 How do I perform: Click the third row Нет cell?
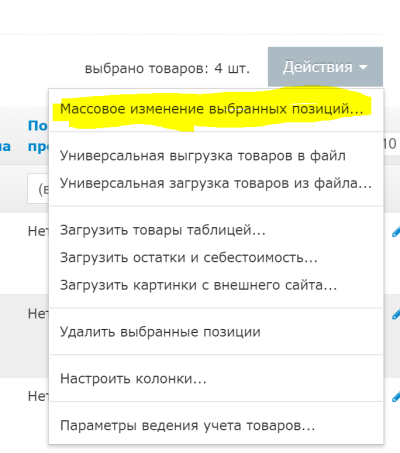(x=38, y=396)
